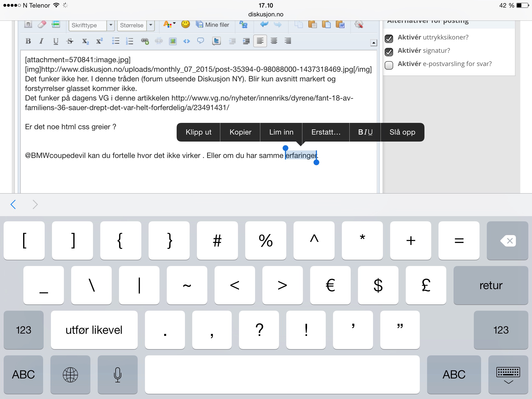Toggle bold formatting in editor toolbar
Screen dimensions: 532x399
[x=28, y=41]
